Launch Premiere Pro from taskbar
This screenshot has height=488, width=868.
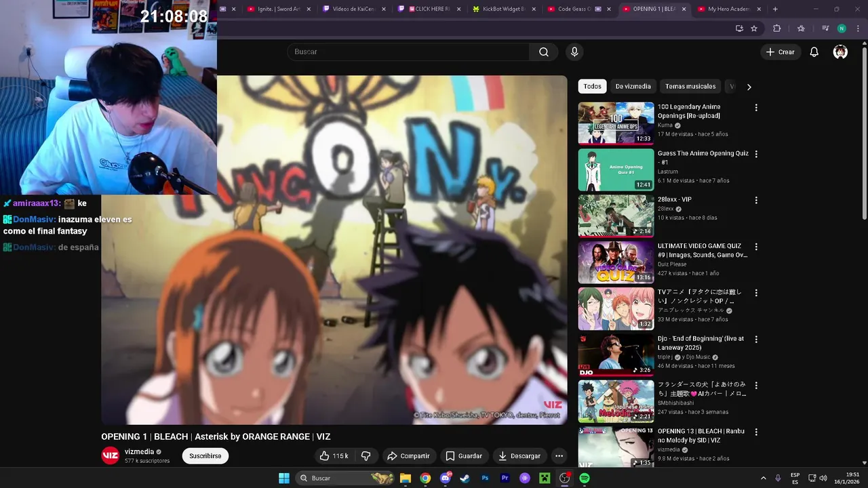tap(505, 478)
